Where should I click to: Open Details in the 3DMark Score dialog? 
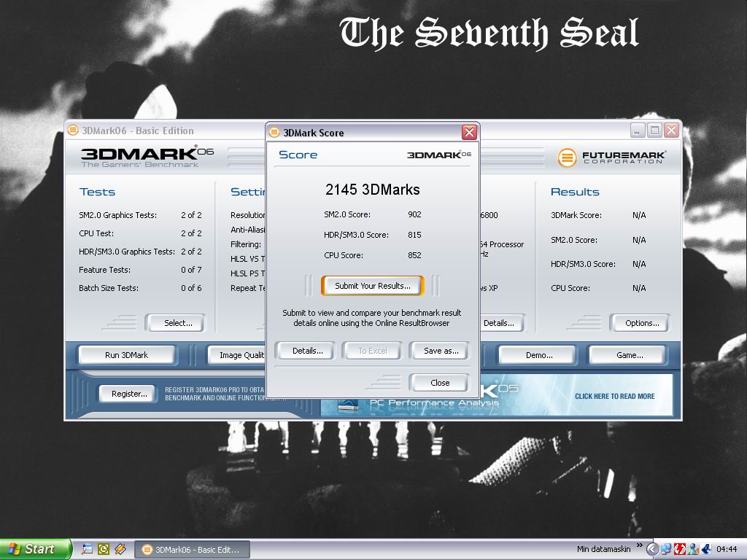[307, 351]
